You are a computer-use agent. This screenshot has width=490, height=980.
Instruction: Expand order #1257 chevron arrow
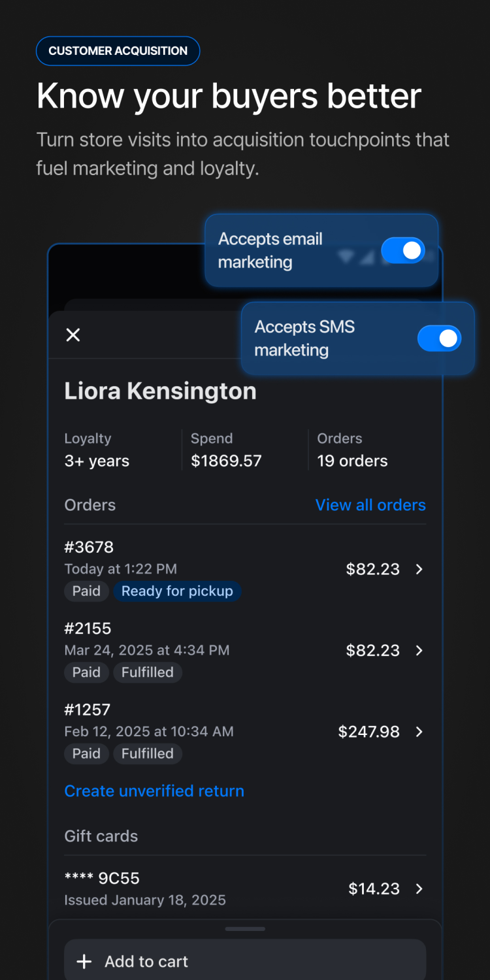(419, 732)
